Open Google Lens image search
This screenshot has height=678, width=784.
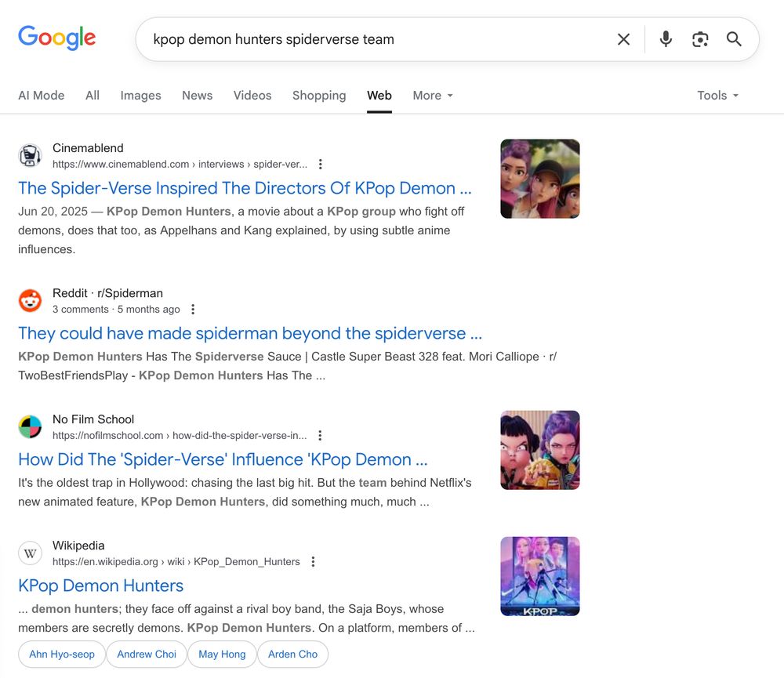[x=700, y=38]
